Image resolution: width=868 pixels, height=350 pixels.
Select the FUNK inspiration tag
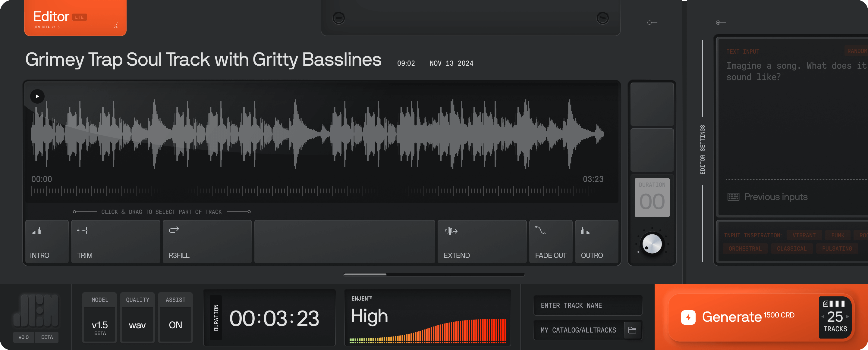click(x=837, y=235)
